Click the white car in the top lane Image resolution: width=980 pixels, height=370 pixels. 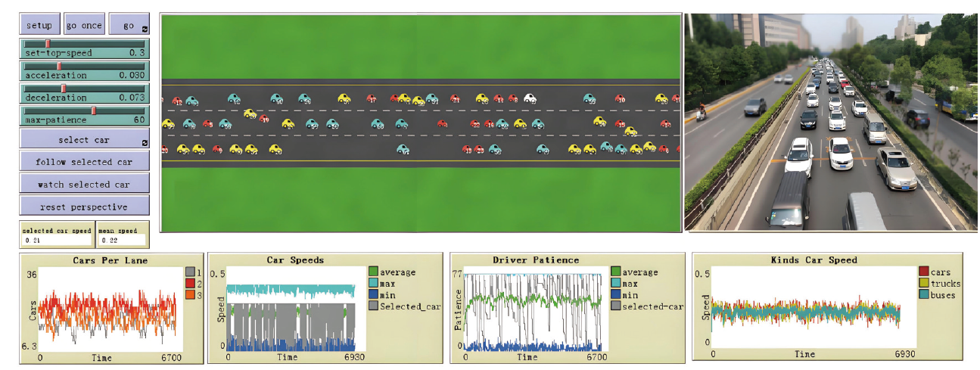(x=530, y=98)
